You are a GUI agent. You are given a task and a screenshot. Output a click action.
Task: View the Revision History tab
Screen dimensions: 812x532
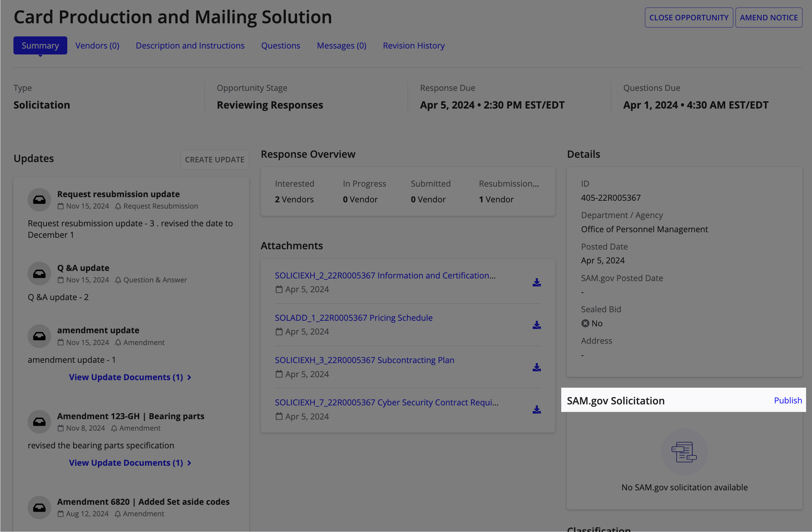pos(414,45)
